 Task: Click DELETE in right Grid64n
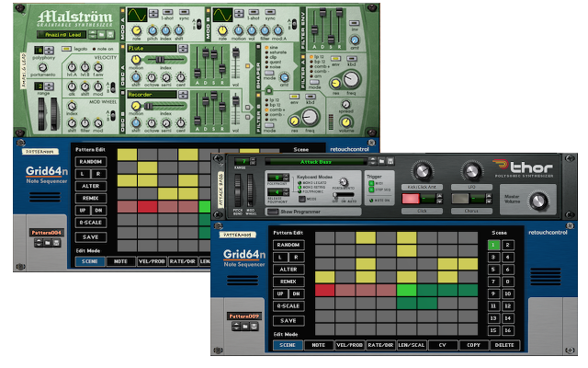tap(504, 345)
